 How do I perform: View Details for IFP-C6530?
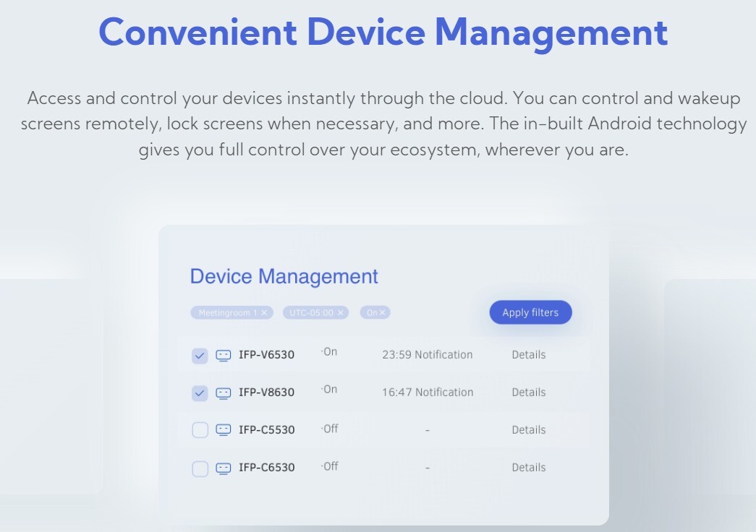tap(528, 468)
